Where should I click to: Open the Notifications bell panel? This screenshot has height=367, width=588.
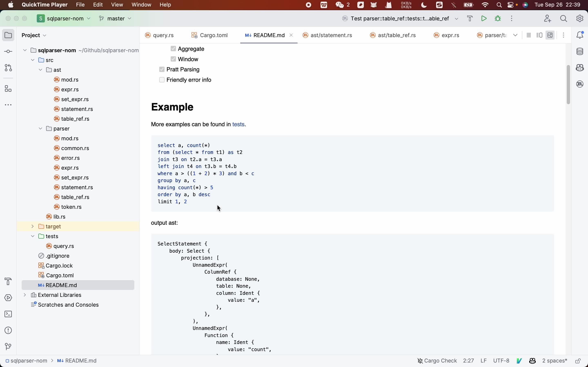tap(580, 35)
